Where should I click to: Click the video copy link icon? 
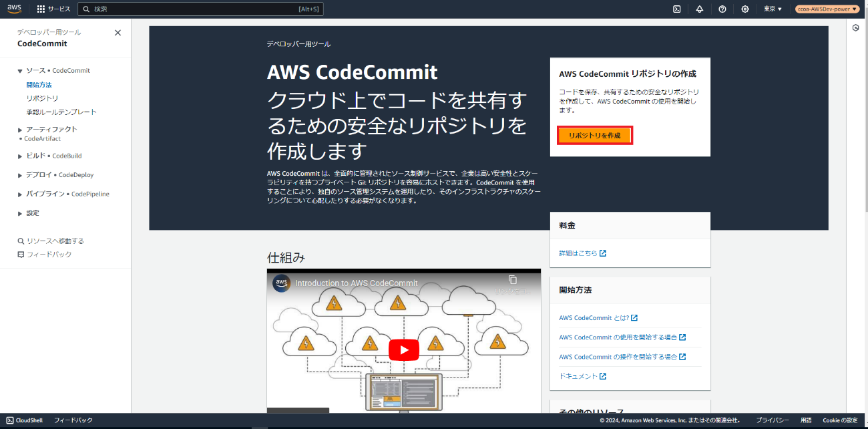512,280
